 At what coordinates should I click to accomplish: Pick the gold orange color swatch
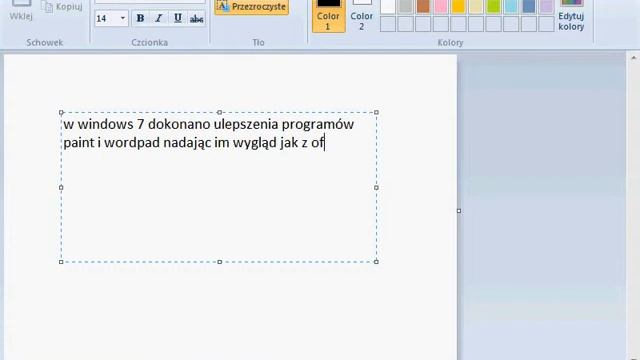tap(458, 7)
